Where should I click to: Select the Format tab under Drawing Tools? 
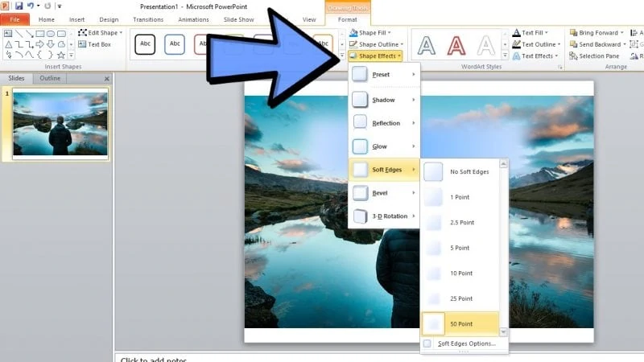pyautogui.click(x=348, y=19)
